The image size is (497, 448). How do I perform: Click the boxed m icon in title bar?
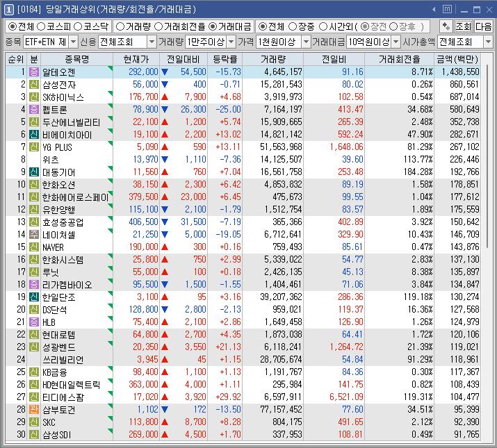(447, 9)
